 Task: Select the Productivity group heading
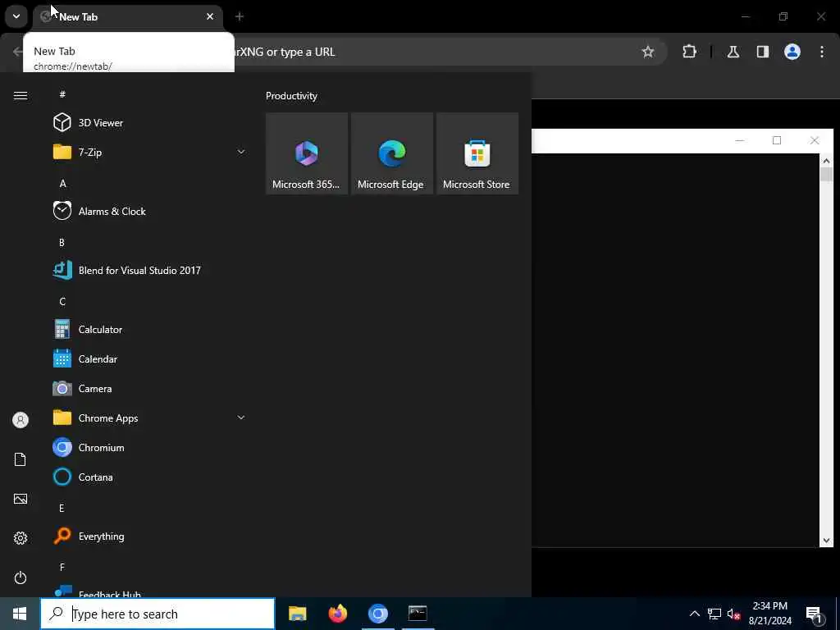click(x=291, y=96)
